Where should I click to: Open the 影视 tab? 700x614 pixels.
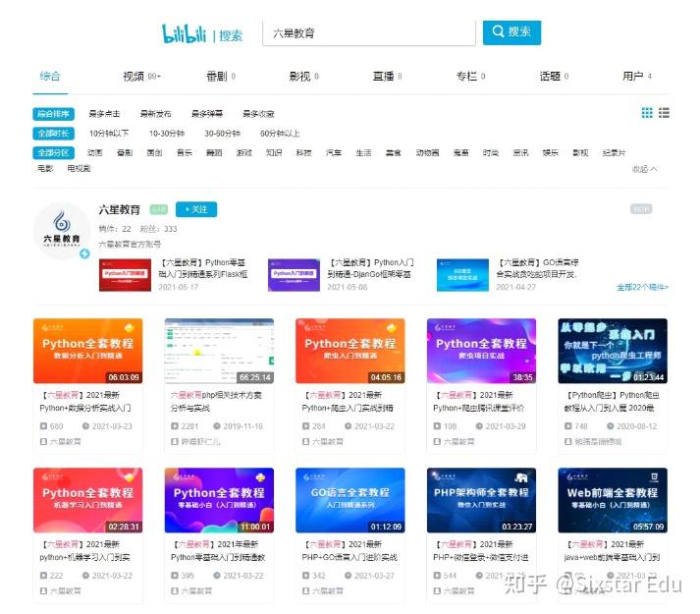tap(303, 77)
